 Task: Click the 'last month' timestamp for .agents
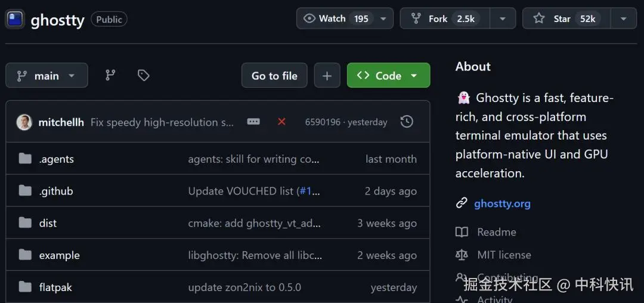click(x=391, y=159)
